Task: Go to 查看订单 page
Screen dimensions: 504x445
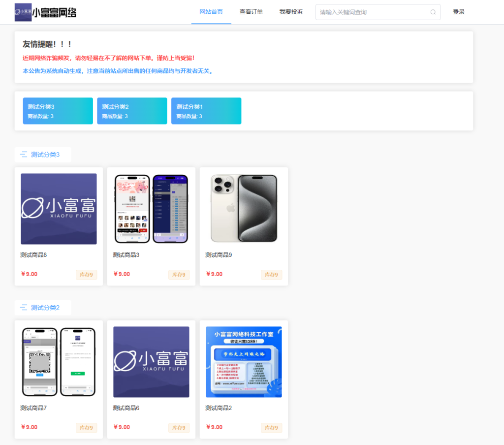Action: click(251, 12)
